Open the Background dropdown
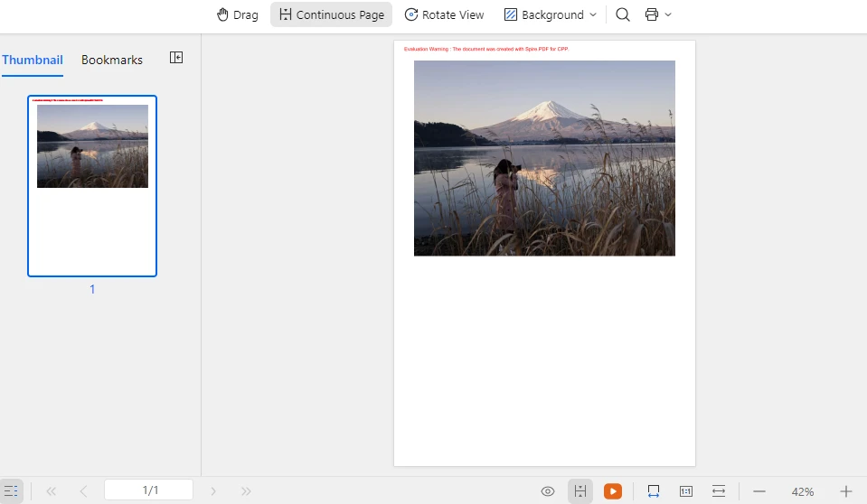 [551, 14]
